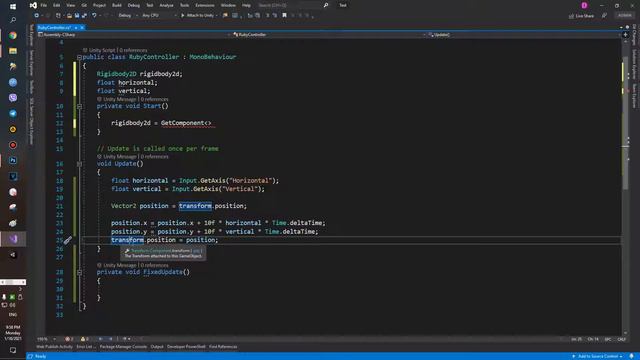Open the Analyze menu
Image resolution: width=640 pixels, height=360 pixels.
(166, 5)
